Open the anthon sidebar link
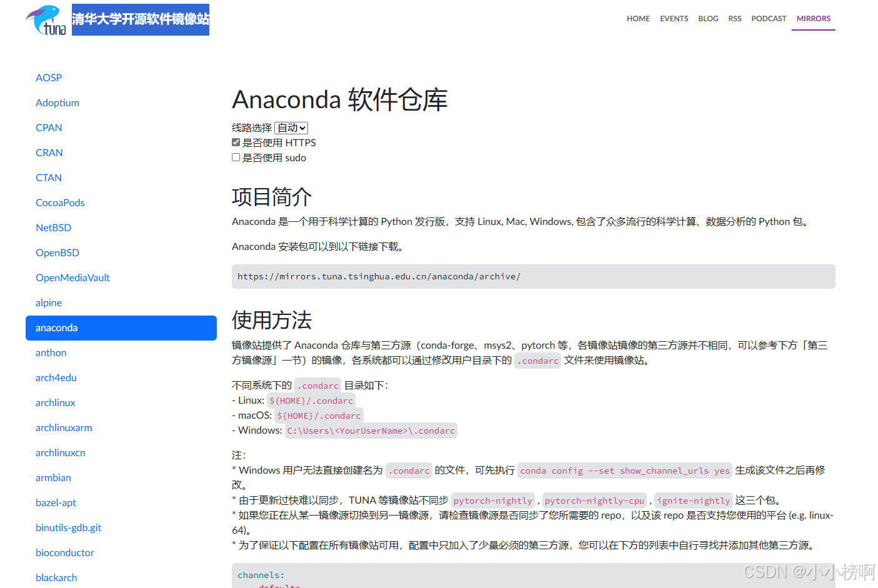This screenshot has width=878, height=588. tap(51, 352)
